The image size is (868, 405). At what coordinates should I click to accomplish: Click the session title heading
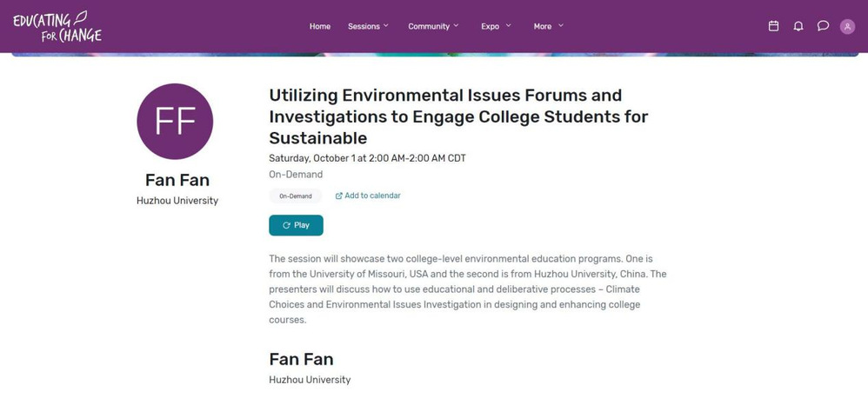[x=458, y=116]
